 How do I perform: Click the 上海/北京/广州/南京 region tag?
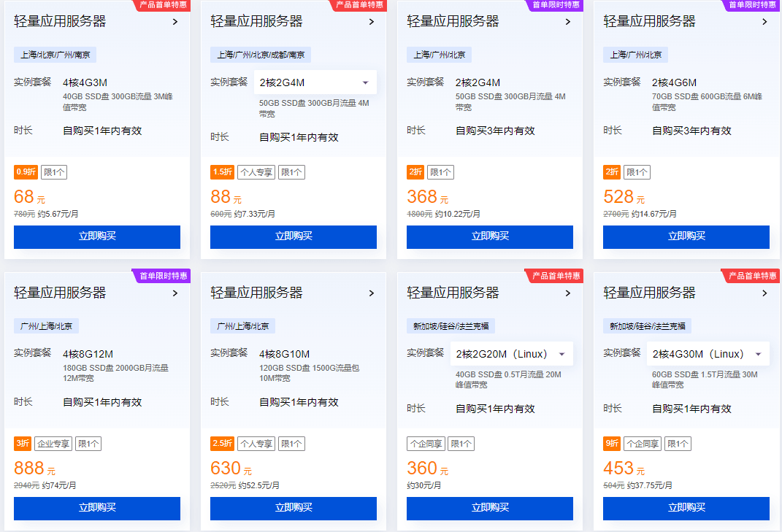click(55, 55)
